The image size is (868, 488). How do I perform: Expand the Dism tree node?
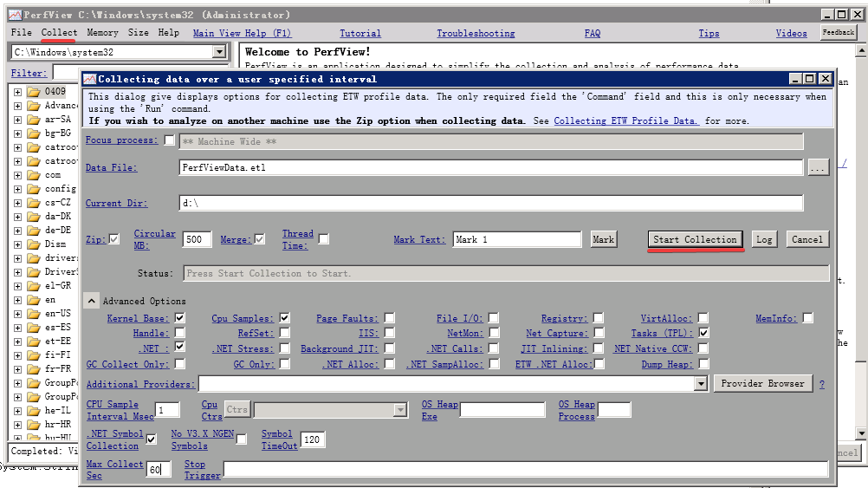(x=17, y=244)
